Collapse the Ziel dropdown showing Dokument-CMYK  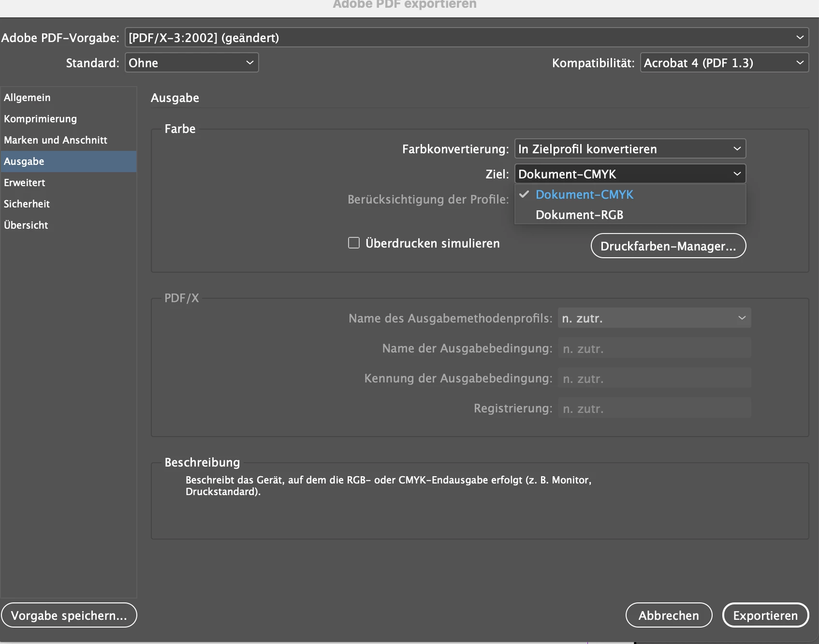pos(630,174)
